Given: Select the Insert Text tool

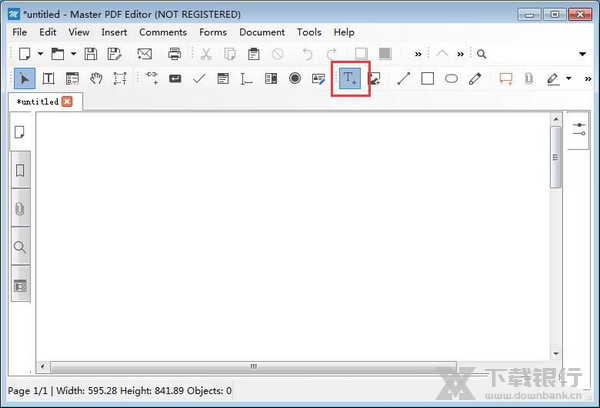Looking at the screenshot, I should click(350, 78).
